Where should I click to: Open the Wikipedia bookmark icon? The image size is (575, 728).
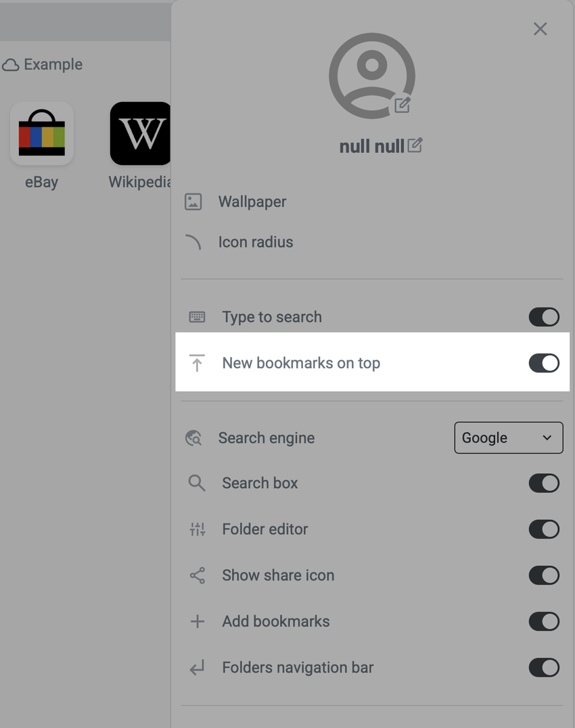pyautogui.click(x=141, y=133)
